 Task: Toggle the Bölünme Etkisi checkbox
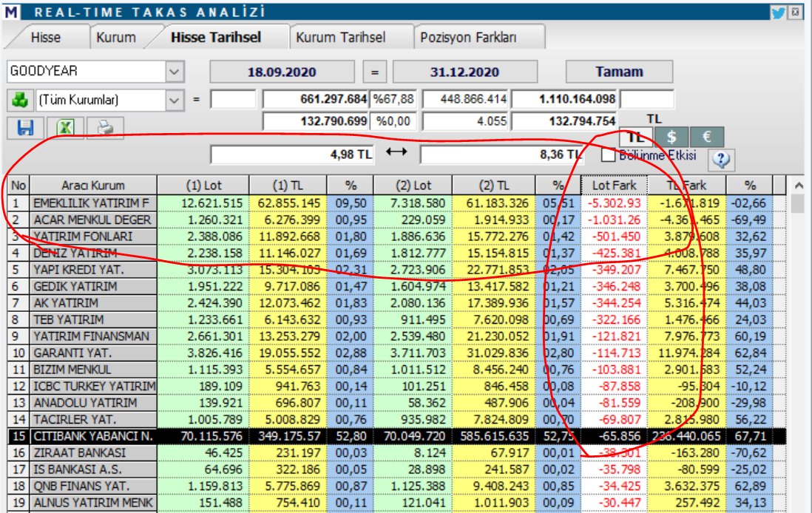[x=609, y=154]
